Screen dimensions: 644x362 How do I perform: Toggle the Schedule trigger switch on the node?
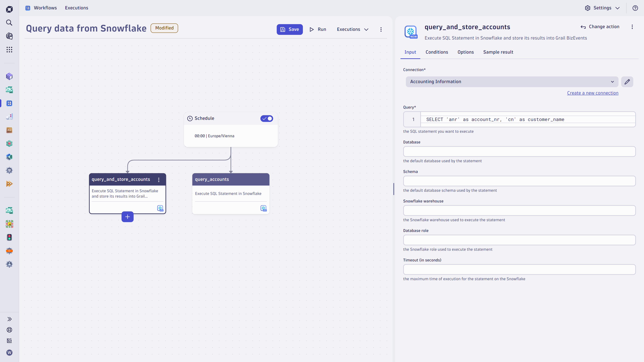266,118
